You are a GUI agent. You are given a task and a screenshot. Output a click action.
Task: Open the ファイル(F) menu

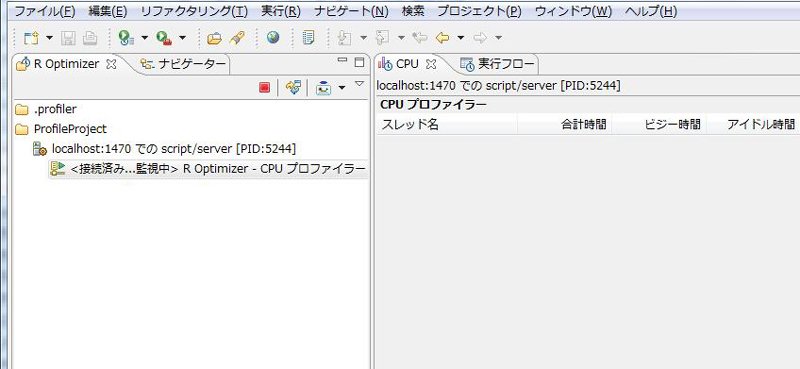coord(44,11)
